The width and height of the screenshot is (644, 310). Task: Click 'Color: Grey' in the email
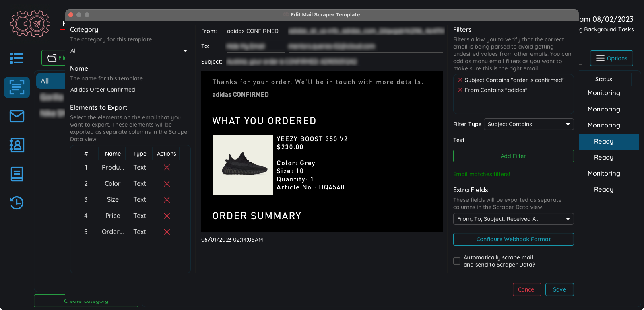point(296,163)
